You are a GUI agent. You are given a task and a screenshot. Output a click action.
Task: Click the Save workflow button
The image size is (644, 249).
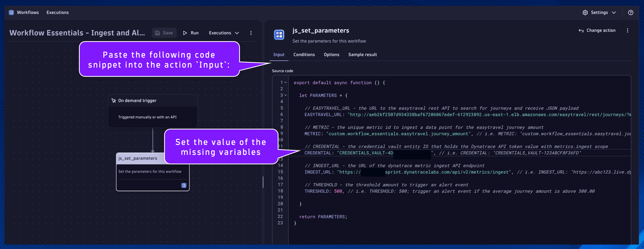[x=164, y=33]
